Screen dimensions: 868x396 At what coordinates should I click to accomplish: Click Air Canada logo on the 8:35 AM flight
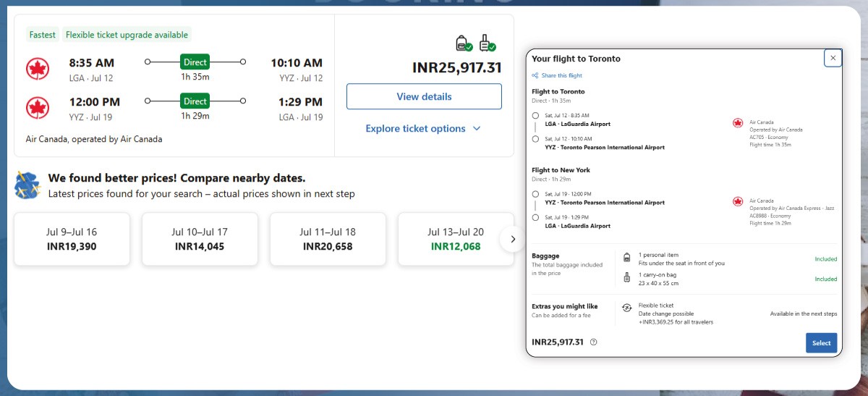[37, 69]
